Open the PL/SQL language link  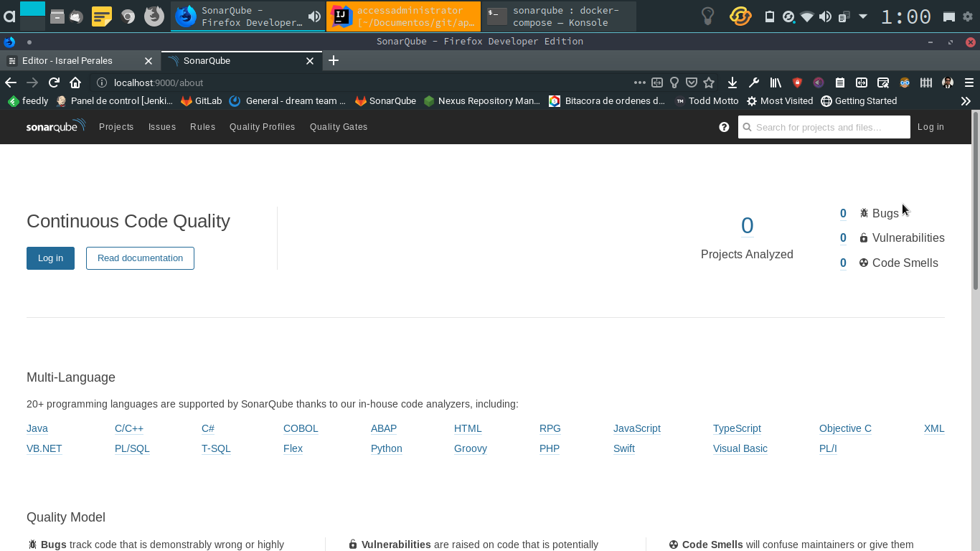pyautogui.click(x=132, y=448)
